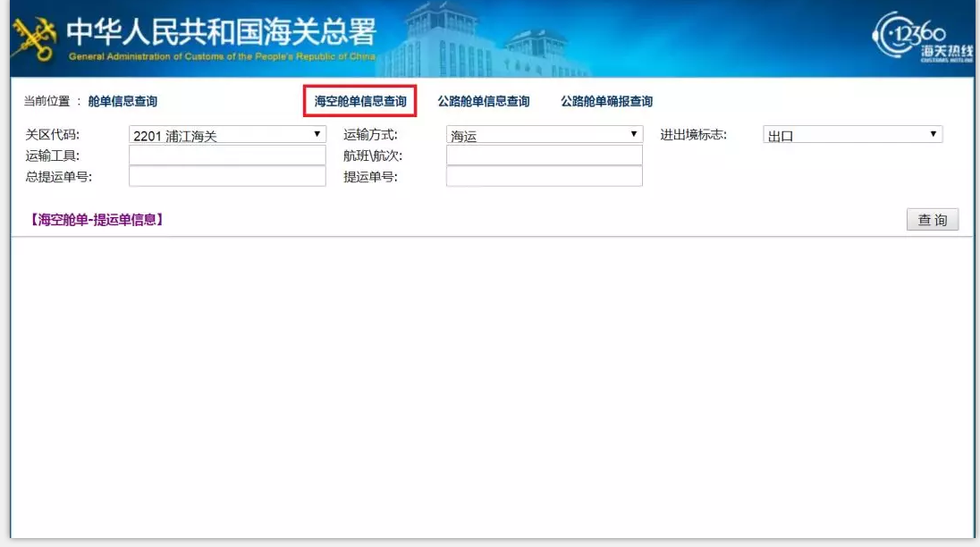Expand the 进出境标志 dropdown showing 出口

852,135
